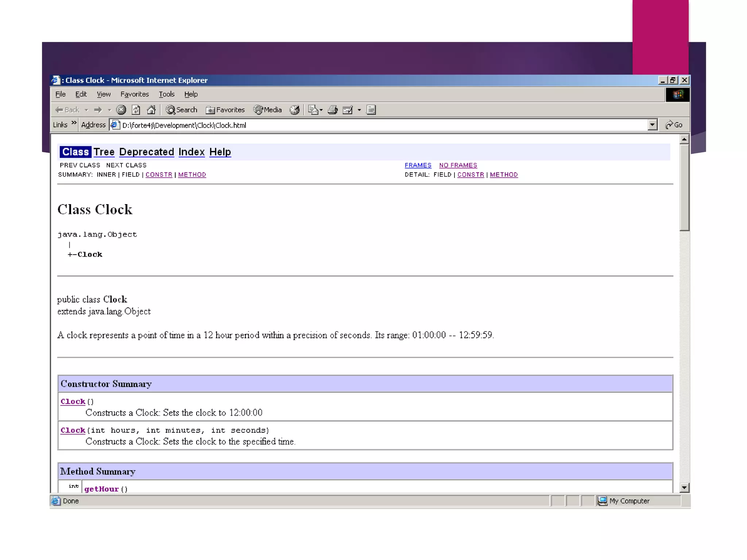Open the Help link in javadoc navbar

click(220, 152)
